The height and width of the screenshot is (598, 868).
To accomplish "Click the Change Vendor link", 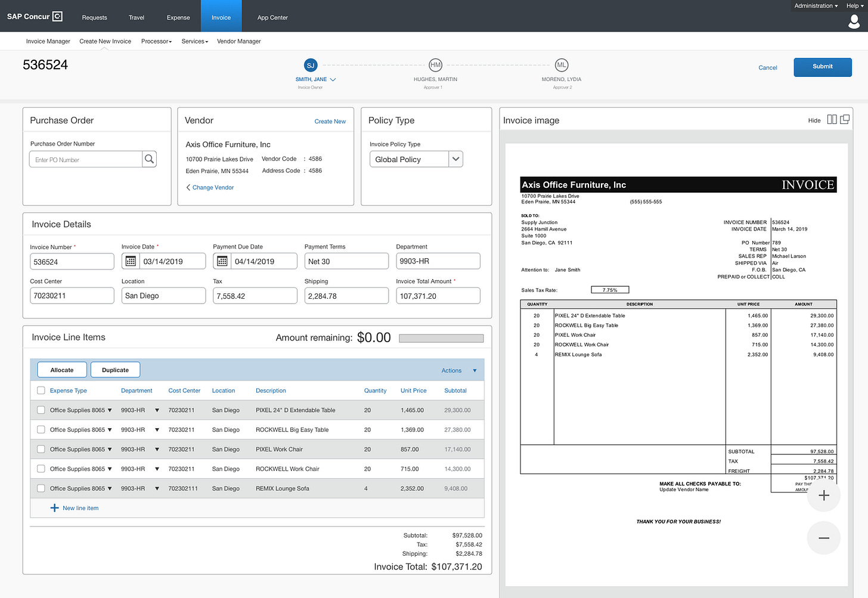I will 213,187.
